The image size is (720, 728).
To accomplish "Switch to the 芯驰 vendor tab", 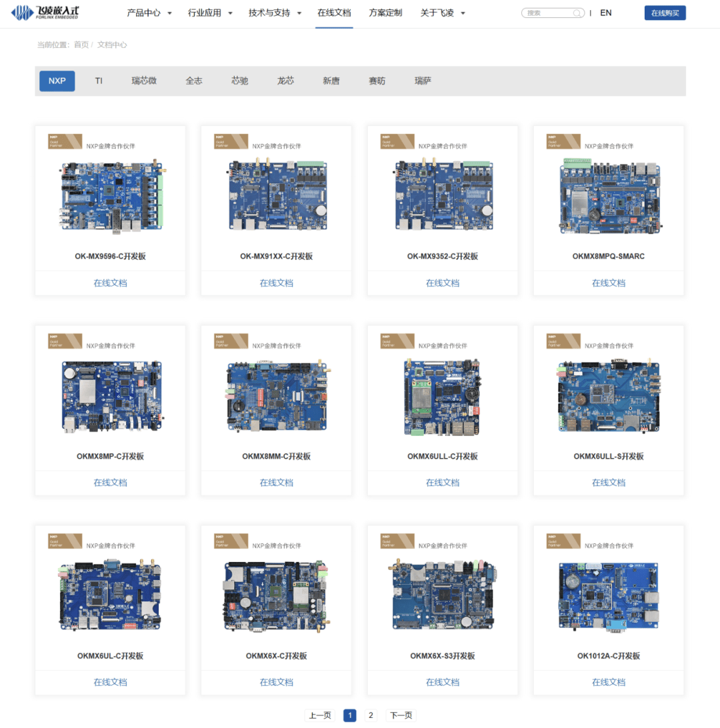I will [239, 81].
